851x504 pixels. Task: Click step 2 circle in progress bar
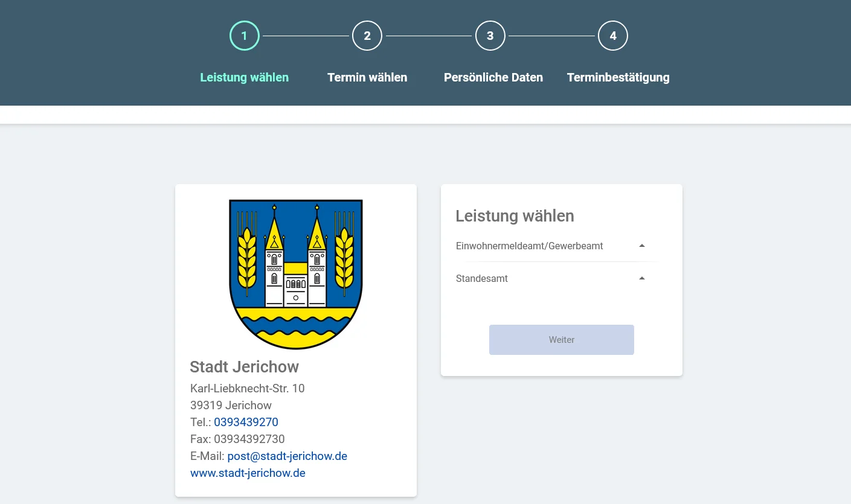click(367, 36)
